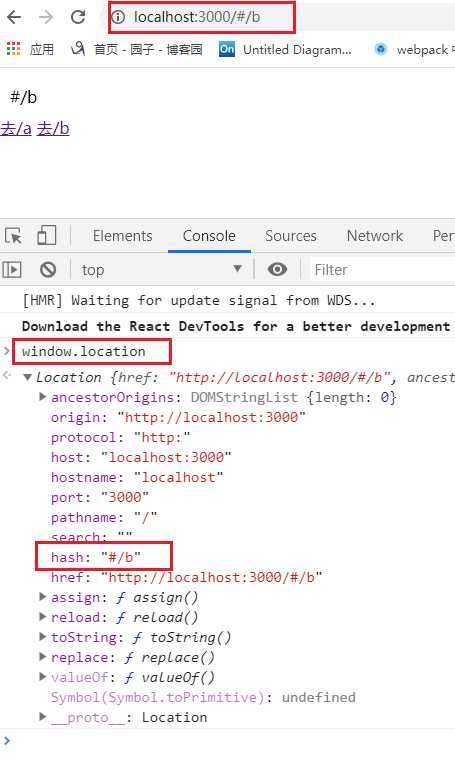The height and width of the screenshot is (761, 455).
Task: Click the [HMR] Waiting for update message
Action: (x=198, y=300)
